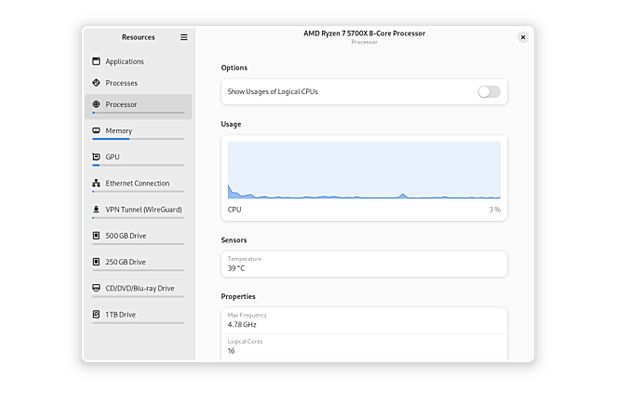Screen dimensions: 618x394
Task: Click the Memory chip icon
Action: click(x=96, y=130)
